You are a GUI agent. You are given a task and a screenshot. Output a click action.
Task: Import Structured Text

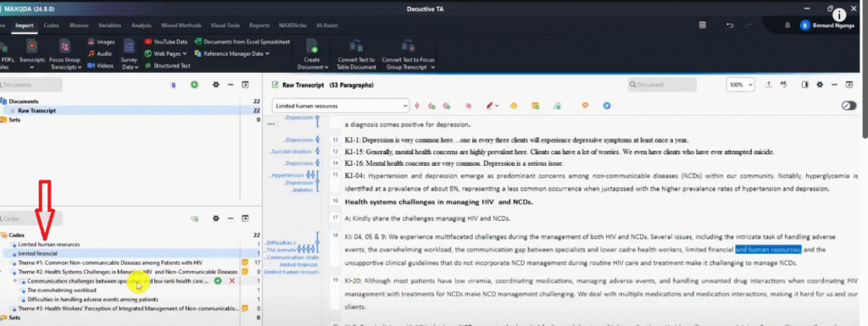167,66
